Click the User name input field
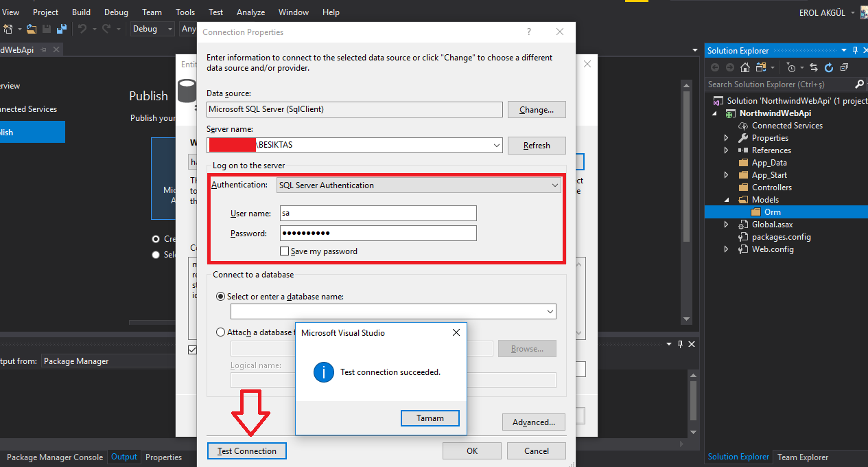 (x=377, y=214)
